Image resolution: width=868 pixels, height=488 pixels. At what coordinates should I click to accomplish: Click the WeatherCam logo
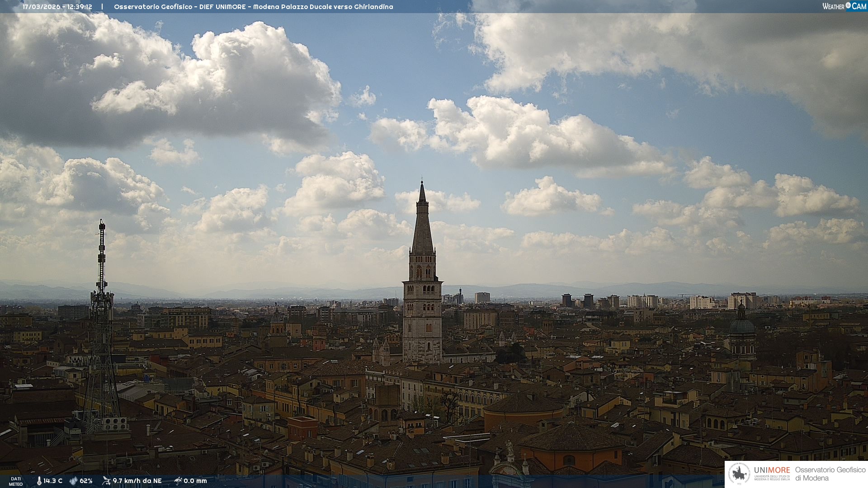click(844, 6)
